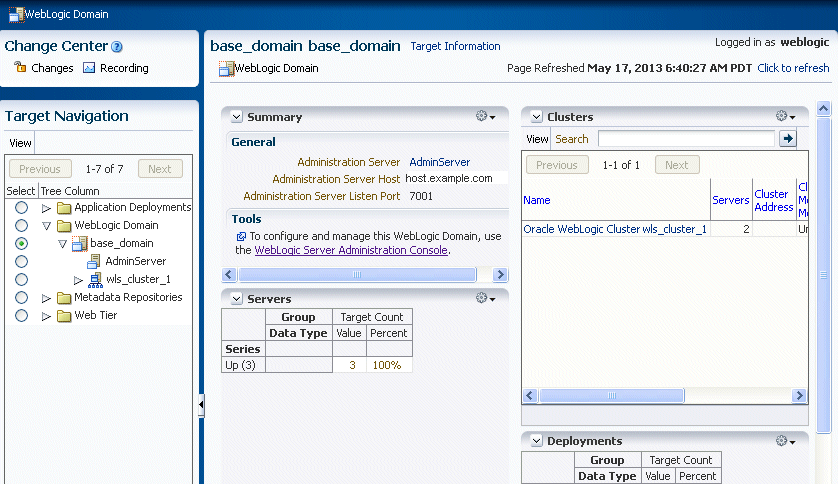Open the WebLogic Domain menu icon under base_domain title
Viewport: 838px width, 484px height.
pos(227,68)
